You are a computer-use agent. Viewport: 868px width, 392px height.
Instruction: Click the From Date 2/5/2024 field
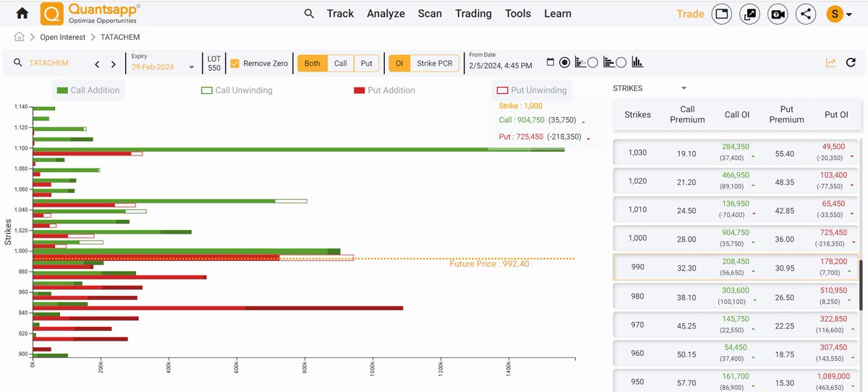click(x=501, y=66)
